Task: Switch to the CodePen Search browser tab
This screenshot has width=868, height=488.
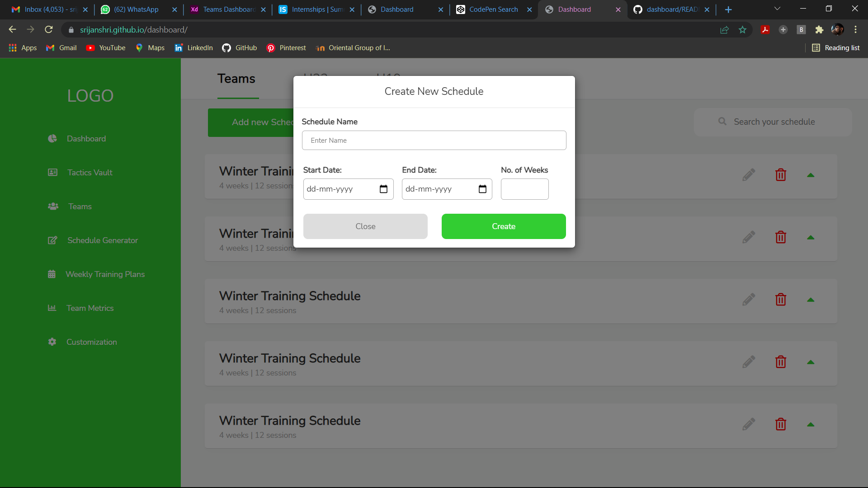Action: point(494,9)
